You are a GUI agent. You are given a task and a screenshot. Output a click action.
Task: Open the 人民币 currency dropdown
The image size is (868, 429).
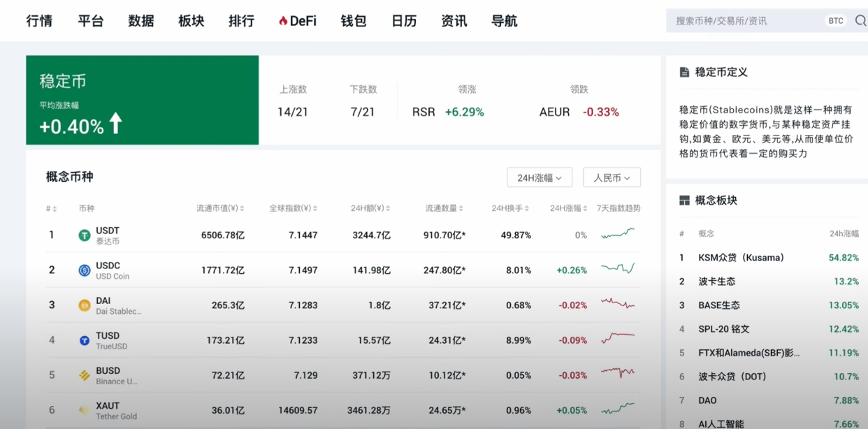tap(610, 177)
